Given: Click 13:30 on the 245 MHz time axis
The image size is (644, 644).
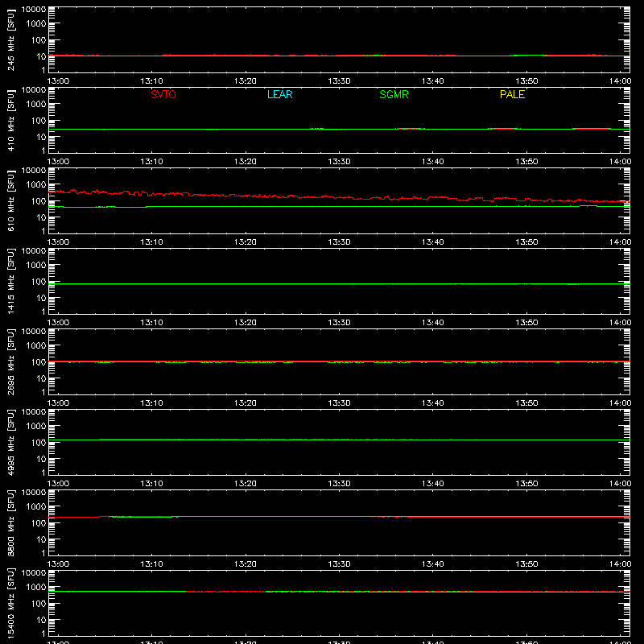Looking at the screenshot, I should (339, 81).
